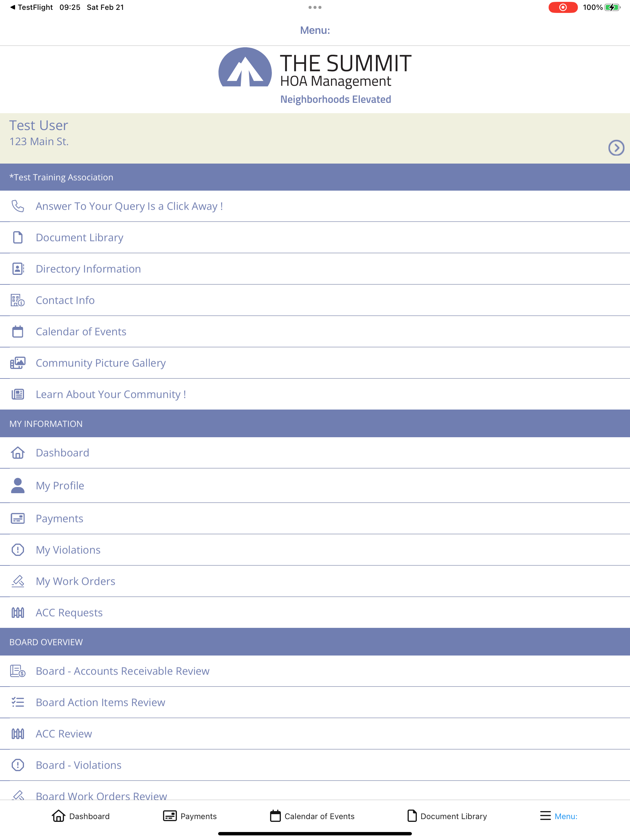Viewport: 630px width, 840px height.
Task: Tap the Board Action Items checklist icon
Action: pos(18,702)
